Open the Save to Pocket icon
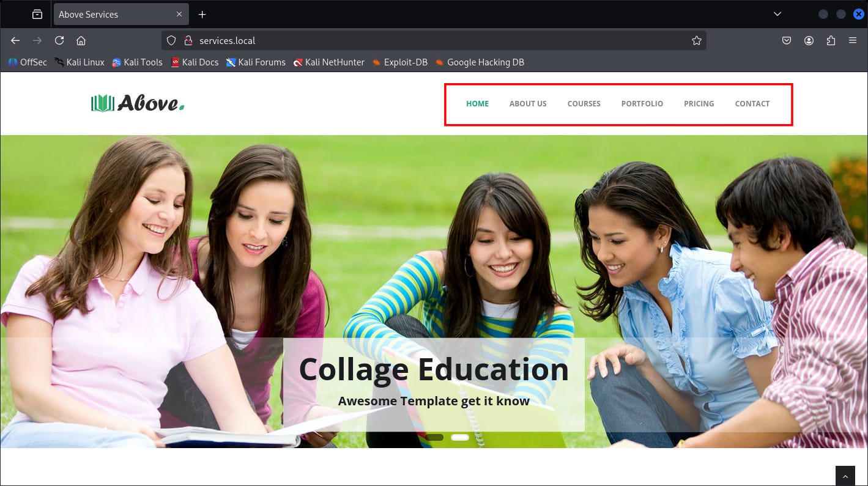Screen dimensions: 868x486 tap(787, 40)
